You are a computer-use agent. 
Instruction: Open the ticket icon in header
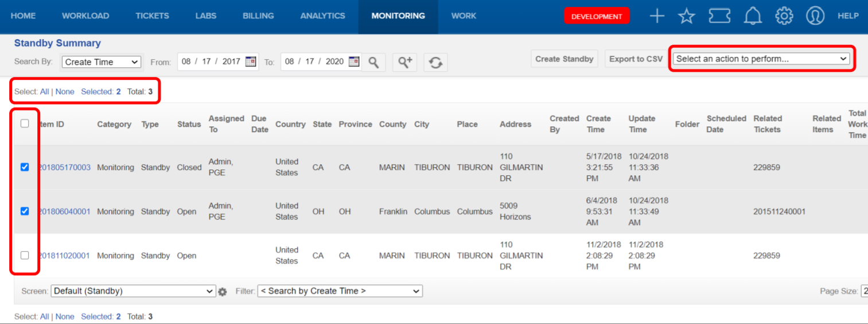tap(719, 16)
